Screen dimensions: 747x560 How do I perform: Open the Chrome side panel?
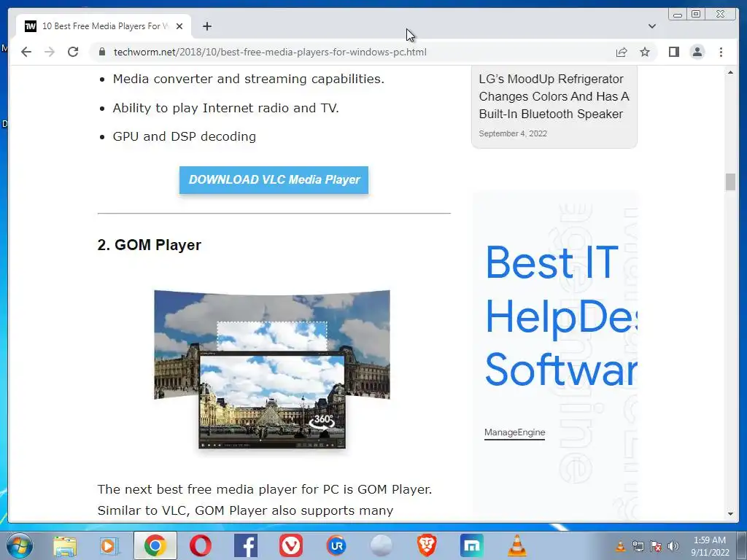pyautogui.click(x=673, y=52)
